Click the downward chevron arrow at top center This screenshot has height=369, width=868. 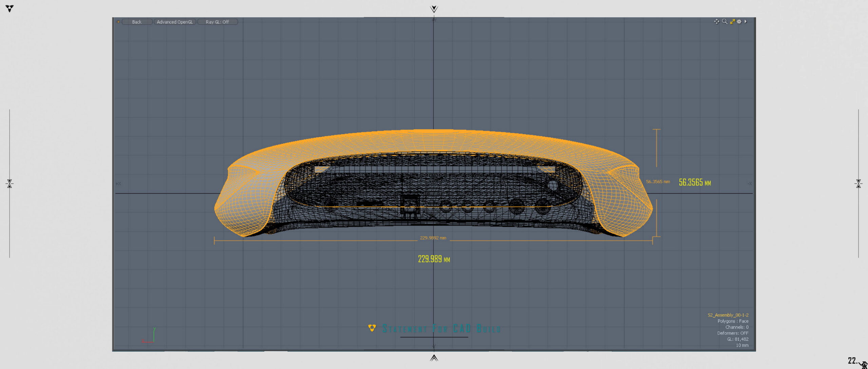434,9
